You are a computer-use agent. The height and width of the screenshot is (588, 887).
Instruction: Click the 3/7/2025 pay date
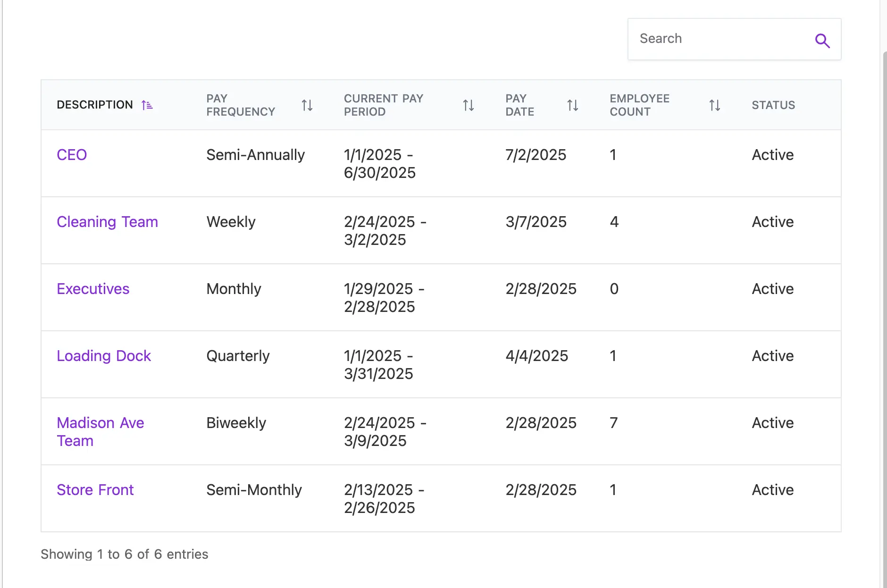pyautogui.click(x=536, y=222)
